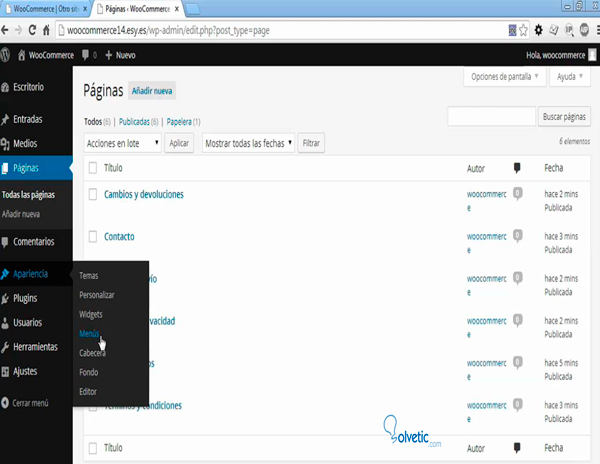Click the IP extension icon
Image resolution: width=600 pixels, height=464 pixels.
pyautogui.click(x=569, y=30)
